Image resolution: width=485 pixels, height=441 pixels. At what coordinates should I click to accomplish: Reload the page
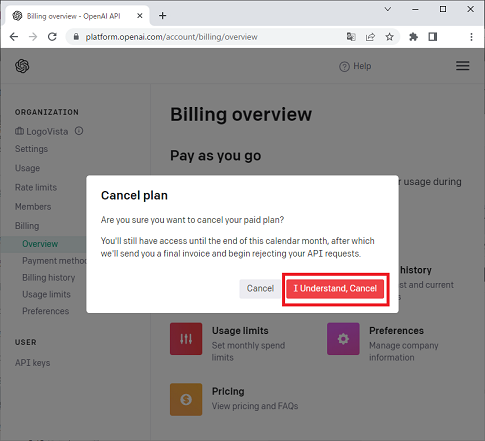pos(52,37)
